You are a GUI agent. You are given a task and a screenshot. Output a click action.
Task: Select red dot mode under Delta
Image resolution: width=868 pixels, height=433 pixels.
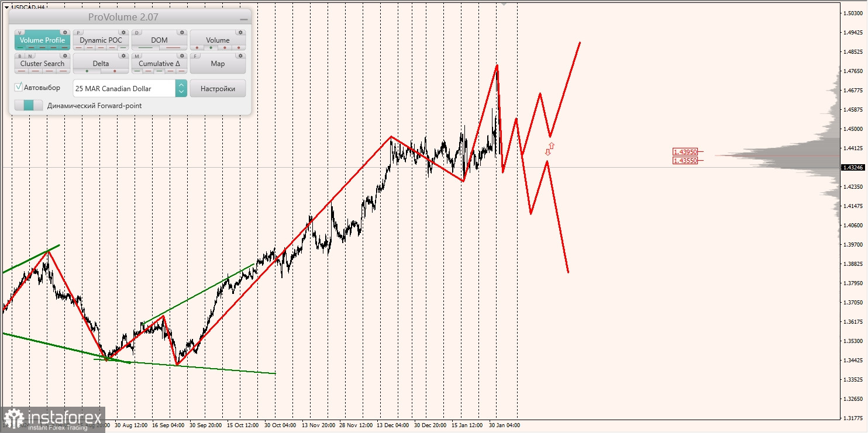115,71
